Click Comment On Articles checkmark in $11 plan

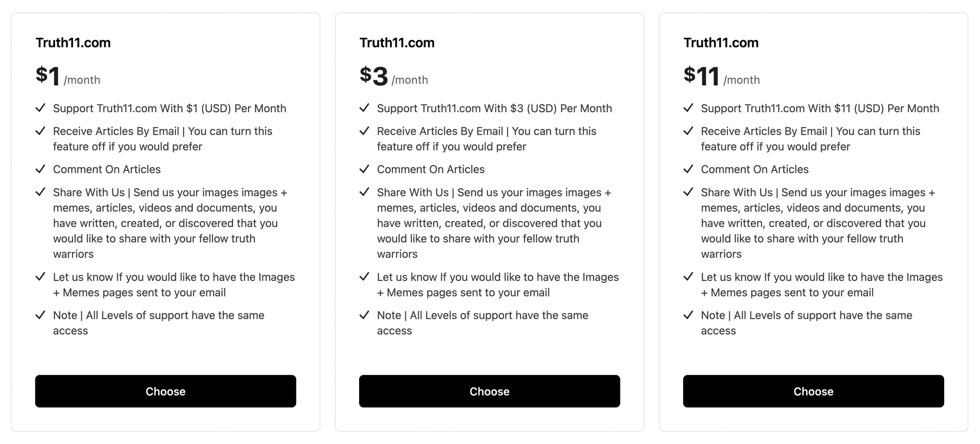click(x=688, y=169)
